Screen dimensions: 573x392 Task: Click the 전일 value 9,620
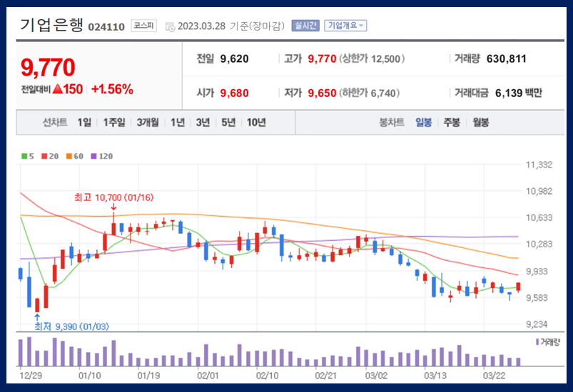coord(234,58)
